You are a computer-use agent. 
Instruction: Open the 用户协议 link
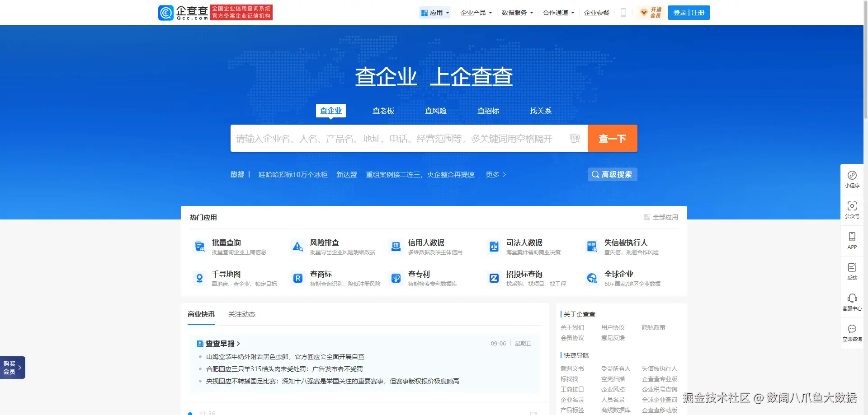(613, 327)
